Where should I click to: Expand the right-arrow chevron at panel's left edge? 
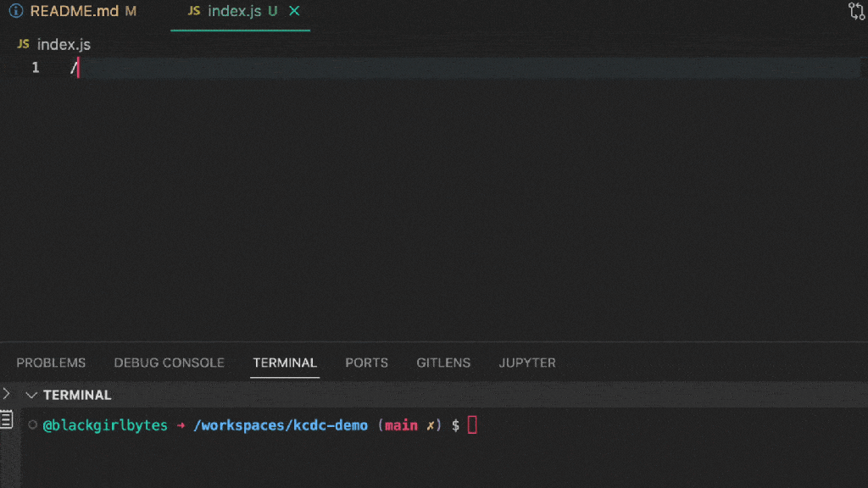[x=6, y=393]
